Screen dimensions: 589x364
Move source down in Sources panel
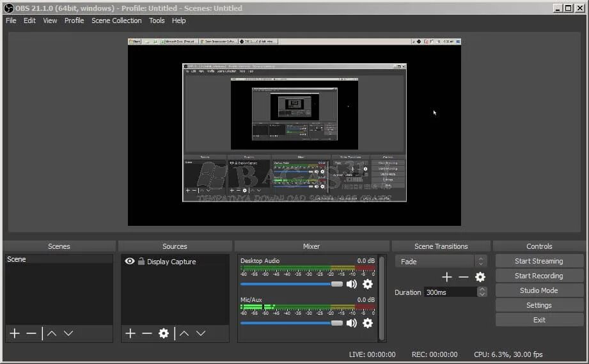pyautogui.click(x=201, y=333)
